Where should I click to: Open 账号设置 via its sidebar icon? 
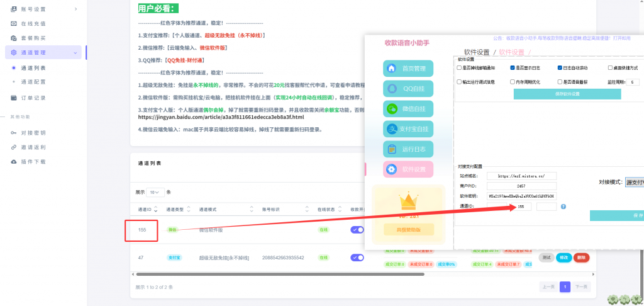(x=14, y=9)
